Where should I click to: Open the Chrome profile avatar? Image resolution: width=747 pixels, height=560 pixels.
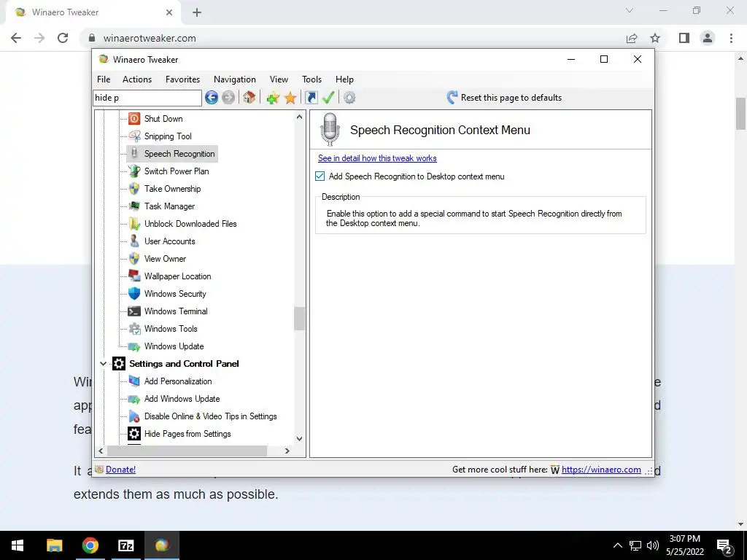tap(708, 38)
